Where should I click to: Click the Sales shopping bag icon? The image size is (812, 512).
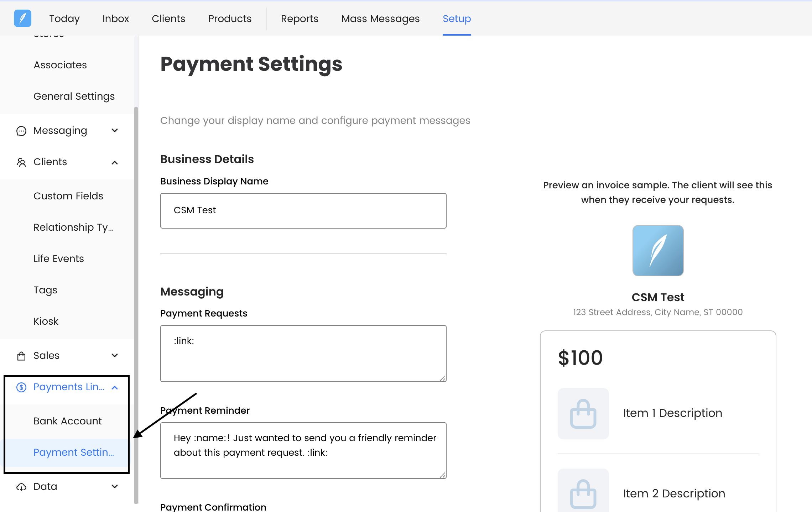tap(21, 356)
